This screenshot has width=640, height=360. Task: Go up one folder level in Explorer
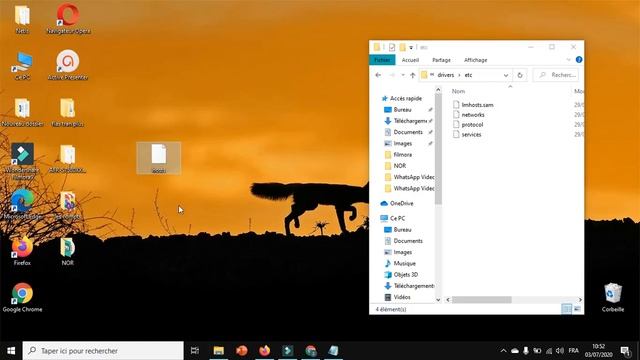coord(413,75)
